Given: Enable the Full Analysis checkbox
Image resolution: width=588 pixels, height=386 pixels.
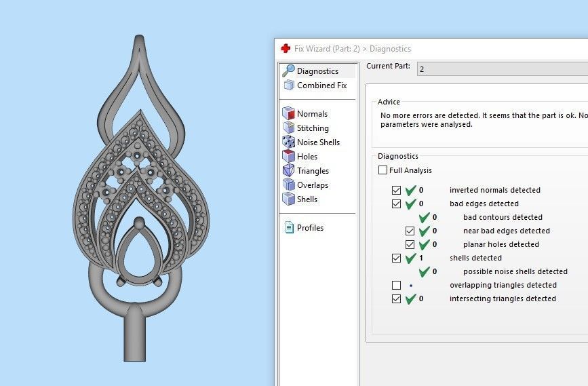Looking at the screenshot, I should pyautogui.click(x=383, y=170).
